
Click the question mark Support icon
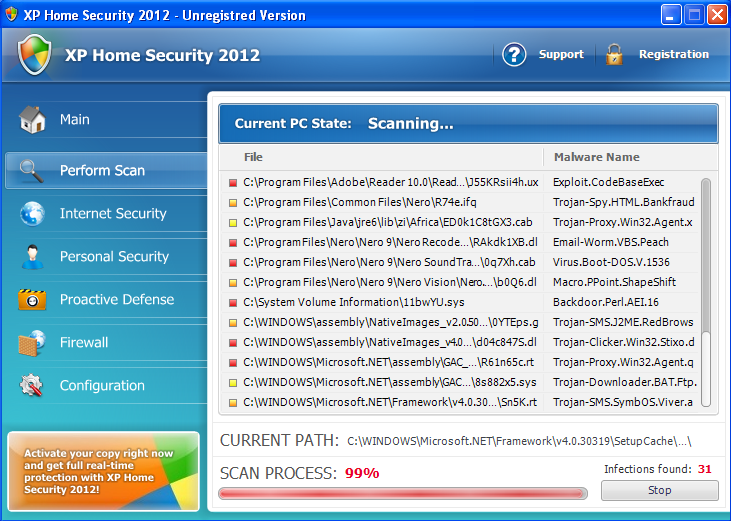click(514, 55)
